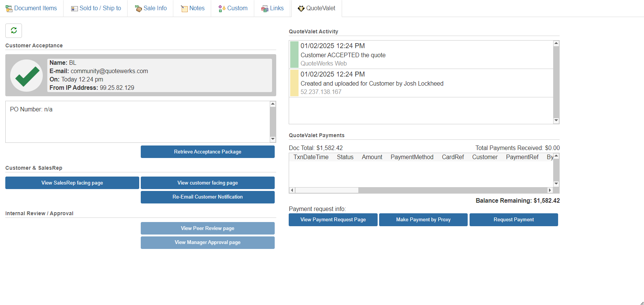The image size is (644, 305).
Task: Click the Custom tab icon
Action: click(222, 8)
